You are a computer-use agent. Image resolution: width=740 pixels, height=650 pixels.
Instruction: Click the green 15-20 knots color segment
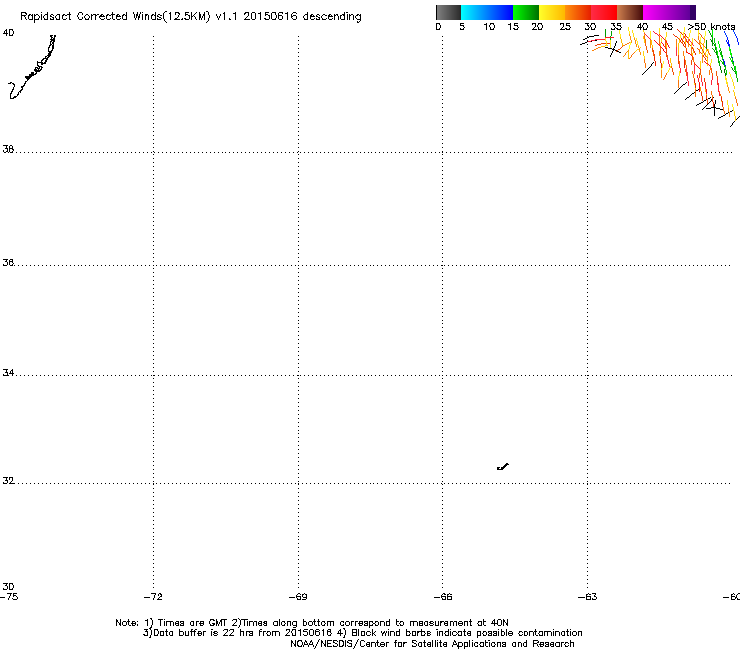click(526, 12)
